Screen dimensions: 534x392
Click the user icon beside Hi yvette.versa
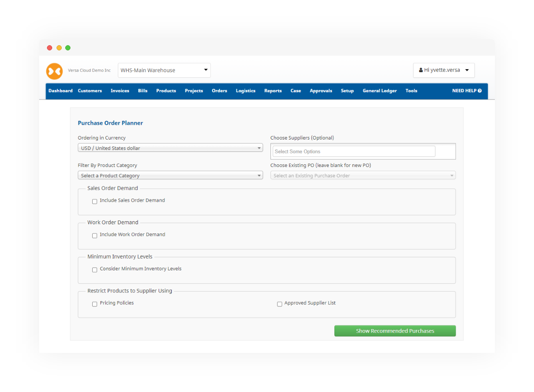(x=421, y=70)
